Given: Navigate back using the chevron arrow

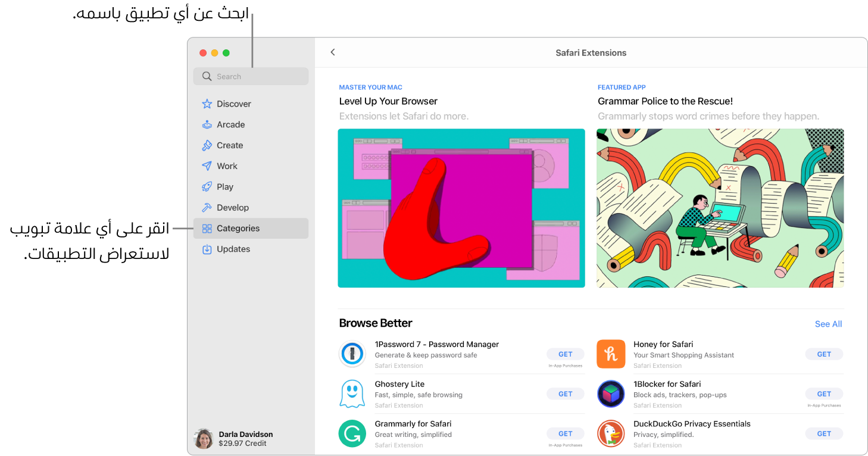Looking at the screenshot, I should 333,52.
